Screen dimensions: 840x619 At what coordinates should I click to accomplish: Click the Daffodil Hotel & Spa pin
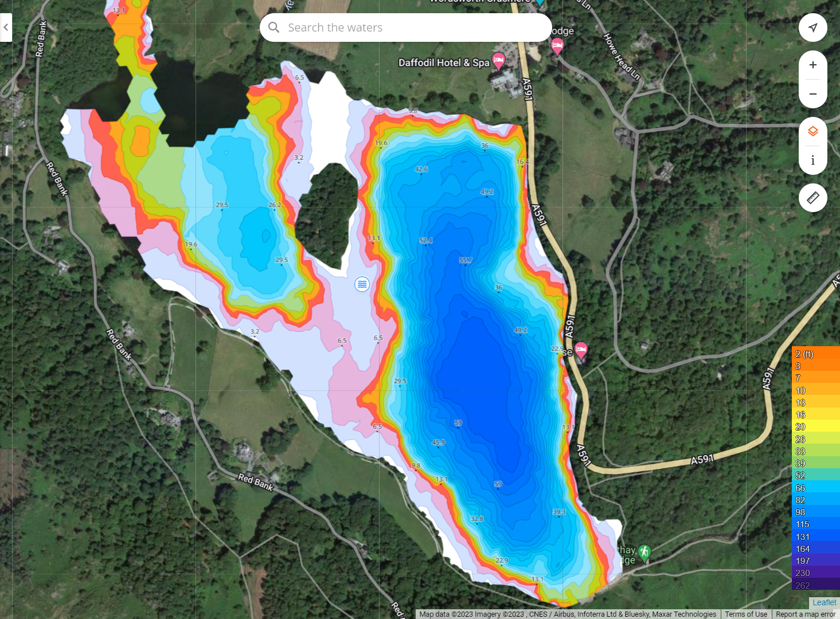coord(499,61)
